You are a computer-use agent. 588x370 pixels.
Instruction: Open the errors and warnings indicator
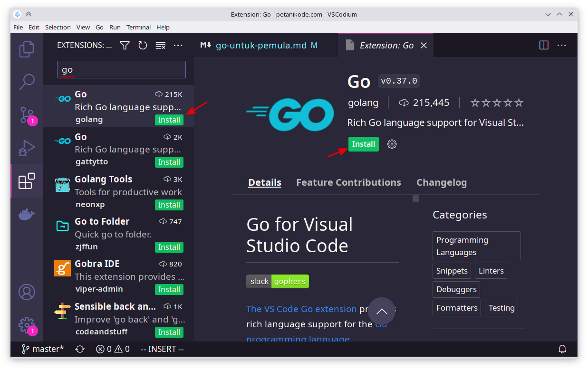coord(113,349)
